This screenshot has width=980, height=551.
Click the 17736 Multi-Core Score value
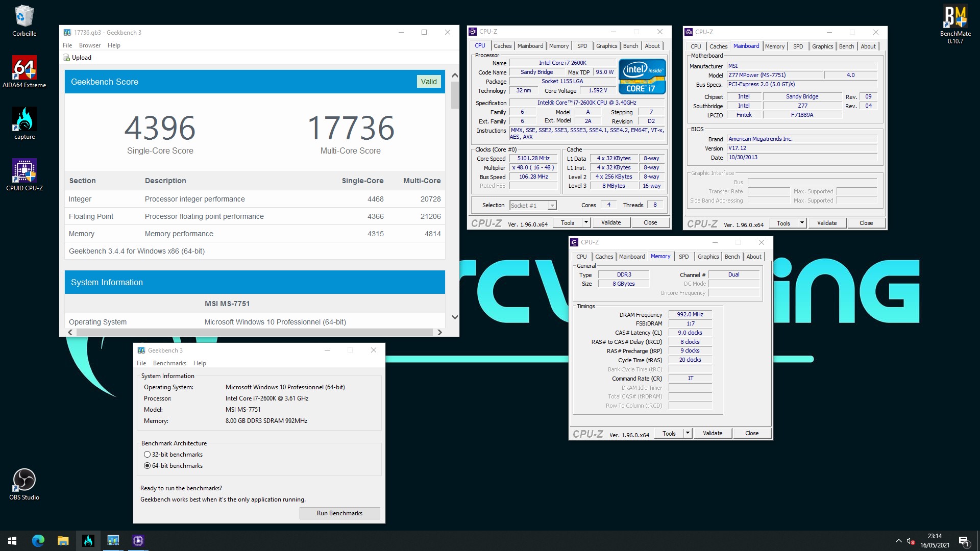pyautogui.click(x=351, y=128)
